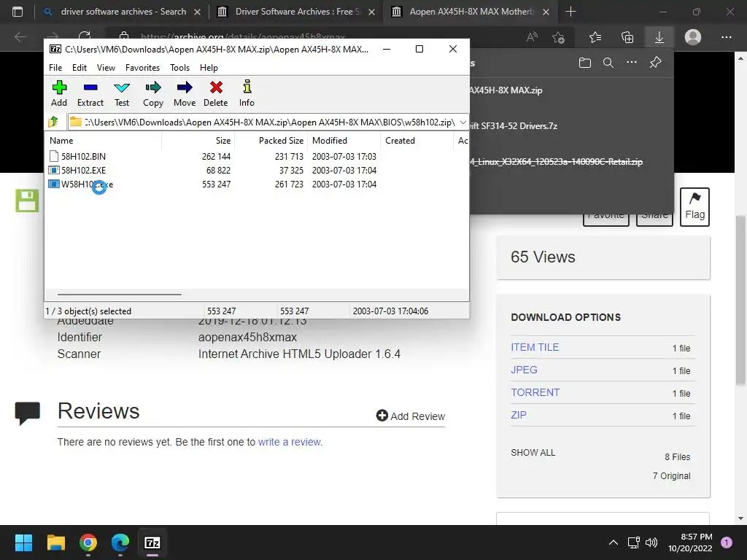Image resolution: width=747 pixels, height=560 pixels.
Task: Click the Move toolbar icon
Action: click(185, 93)
